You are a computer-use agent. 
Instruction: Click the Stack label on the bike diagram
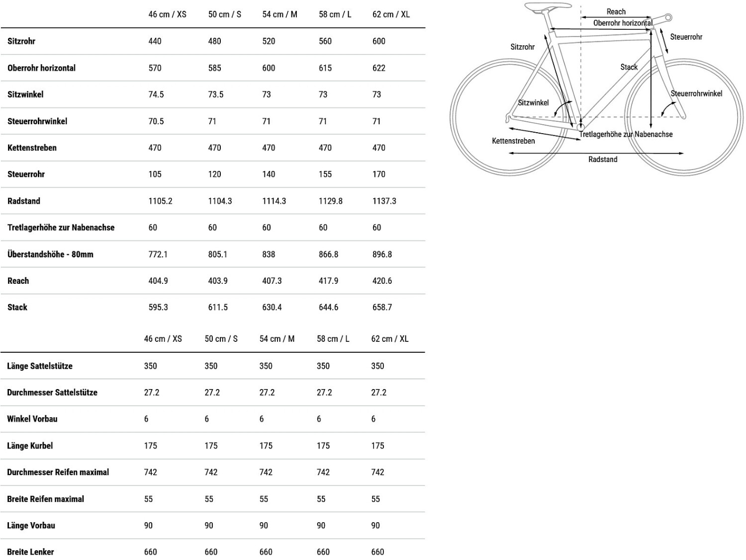click(629, 67)
